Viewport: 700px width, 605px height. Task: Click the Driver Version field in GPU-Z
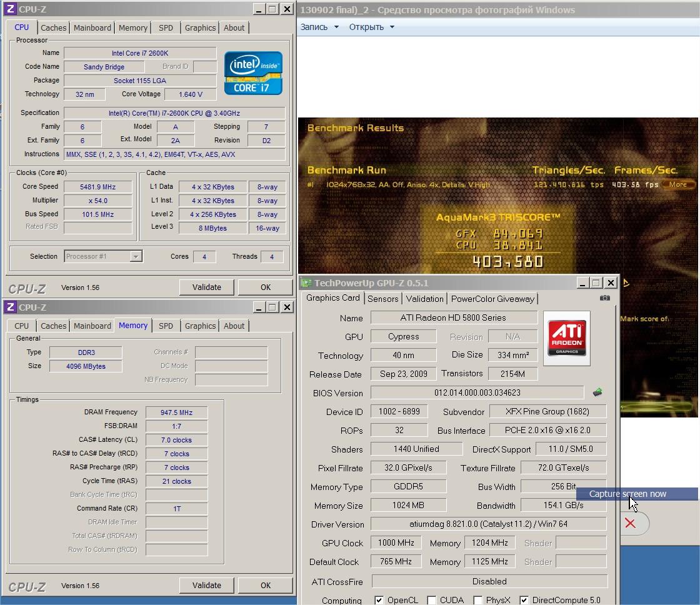(488, 524)
